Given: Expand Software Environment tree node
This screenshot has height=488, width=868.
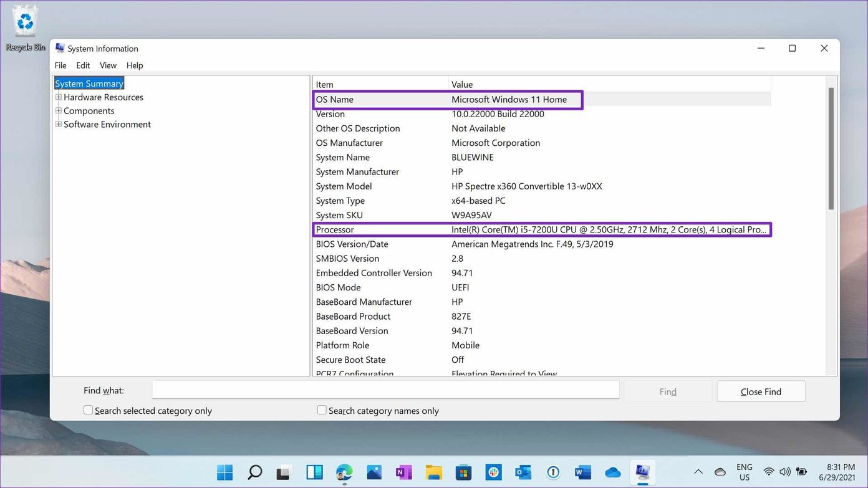Looking at the screenshot, I should coord(59,125).
